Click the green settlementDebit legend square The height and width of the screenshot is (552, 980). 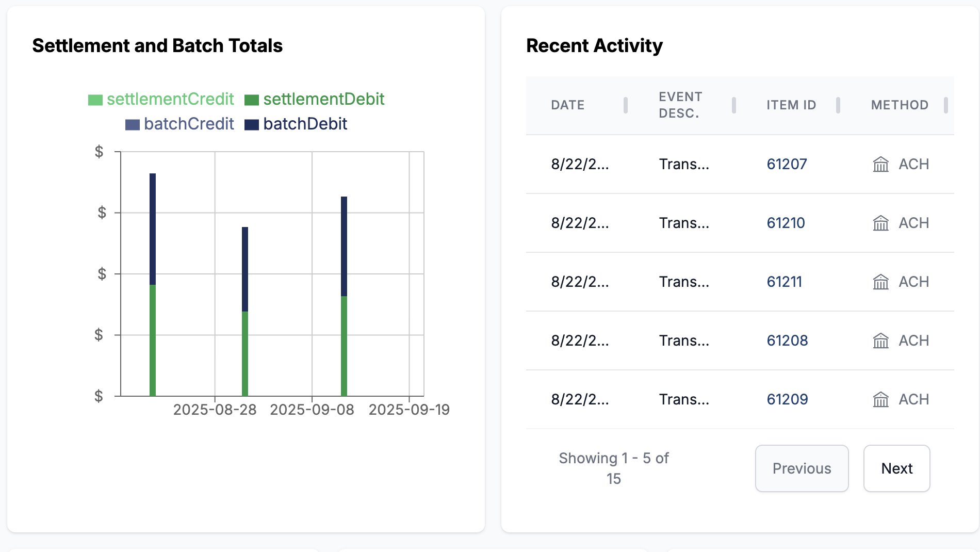pyautogui.click(x=252, y=99)
